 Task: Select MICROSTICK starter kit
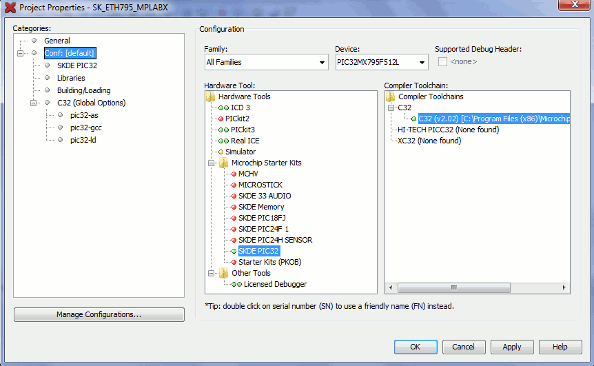tap(260, 185)
